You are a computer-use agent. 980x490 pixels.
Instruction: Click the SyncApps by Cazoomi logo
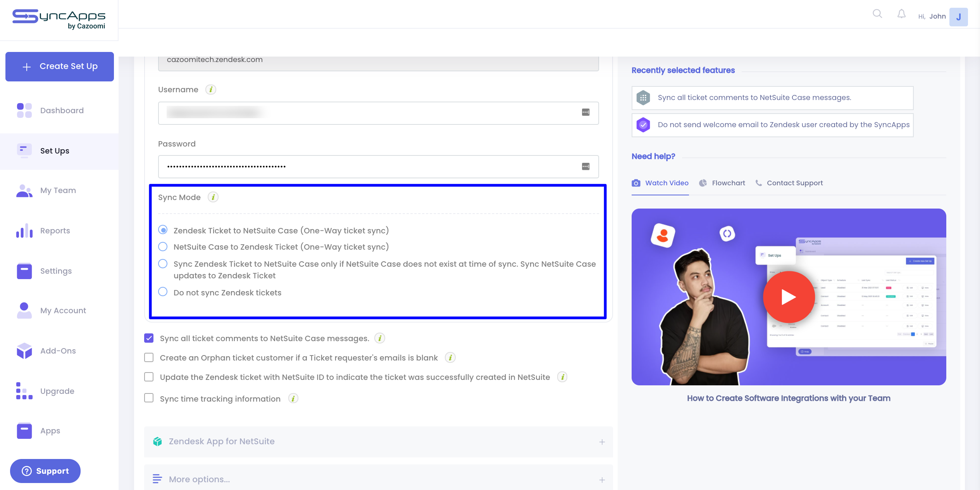pyautogui.click(x=59, y=19)
